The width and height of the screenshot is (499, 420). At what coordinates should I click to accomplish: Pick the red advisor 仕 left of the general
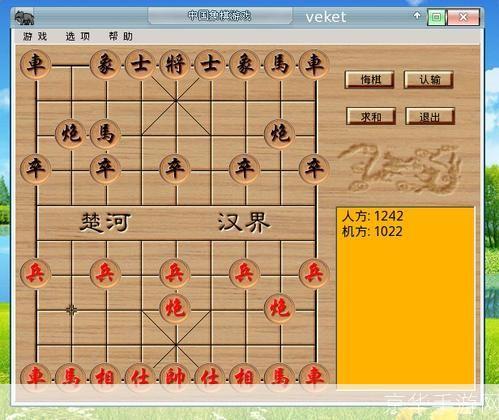pyautogui.click(x=140, y=378)
